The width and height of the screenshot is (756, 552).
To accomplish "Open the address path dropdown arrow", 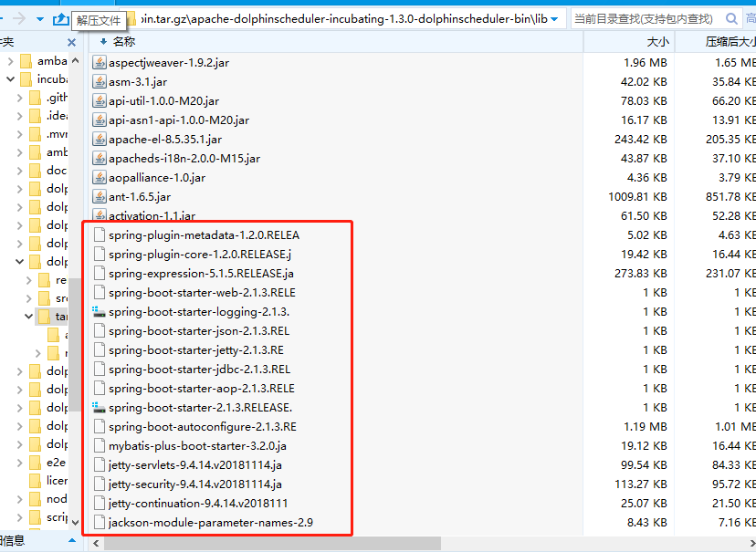I will pos(554,19).
